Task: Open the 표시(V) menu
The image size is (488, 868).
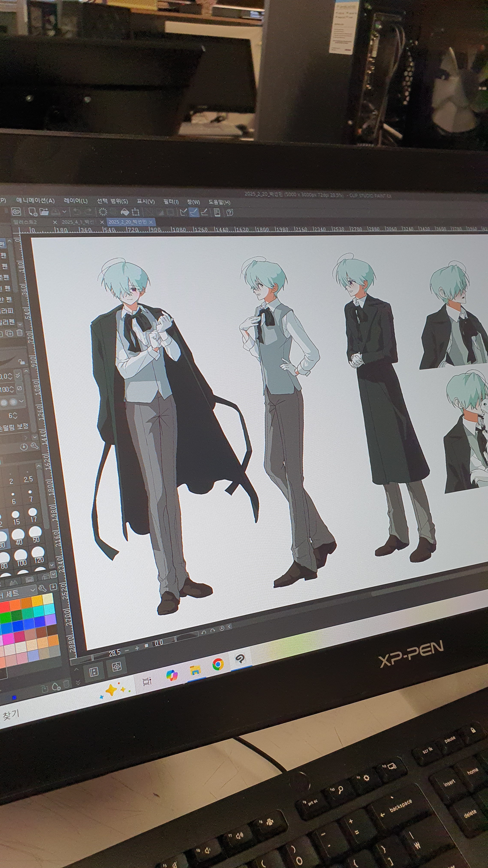Action: coord(145,201)
